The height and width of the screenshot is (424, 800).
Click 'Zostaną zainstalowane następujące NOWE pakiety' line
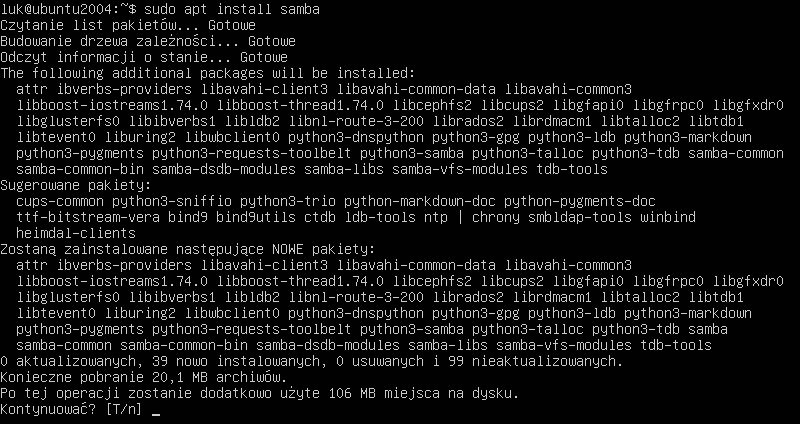(188, 250)
